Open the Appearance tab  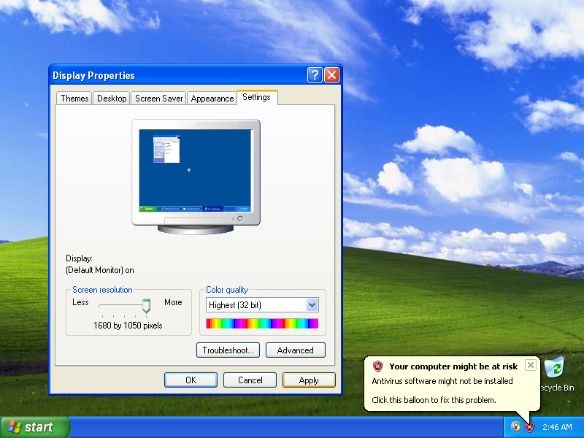click(212, 98)
